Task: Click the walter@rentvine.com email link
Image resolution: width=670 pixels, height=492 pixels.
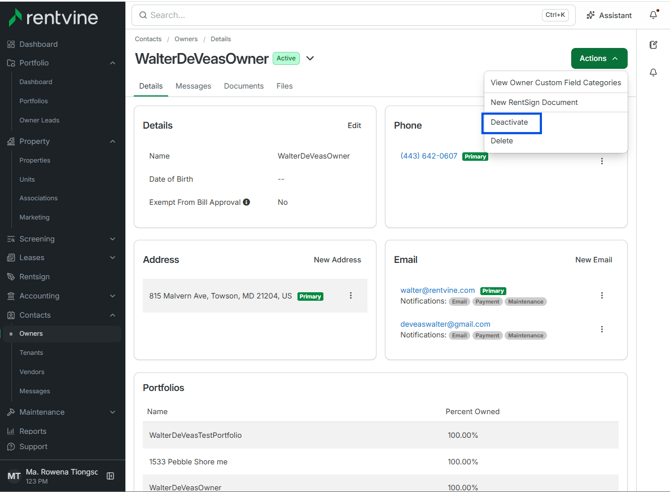Action: pos(438,290)
